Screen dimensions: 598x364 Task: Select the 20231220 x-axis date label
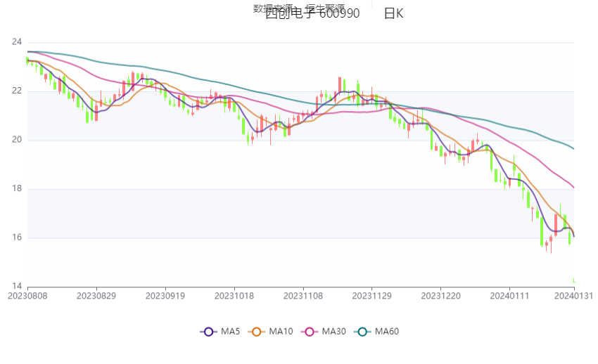coord(441,296)
